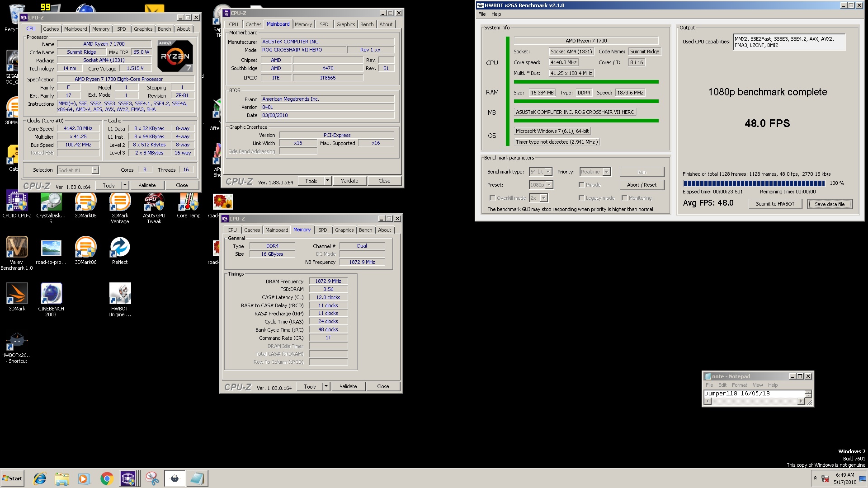Launch 3DMark05 desktop shortcut
Viewport: 868px width, 488px height.
coord(85,205)
